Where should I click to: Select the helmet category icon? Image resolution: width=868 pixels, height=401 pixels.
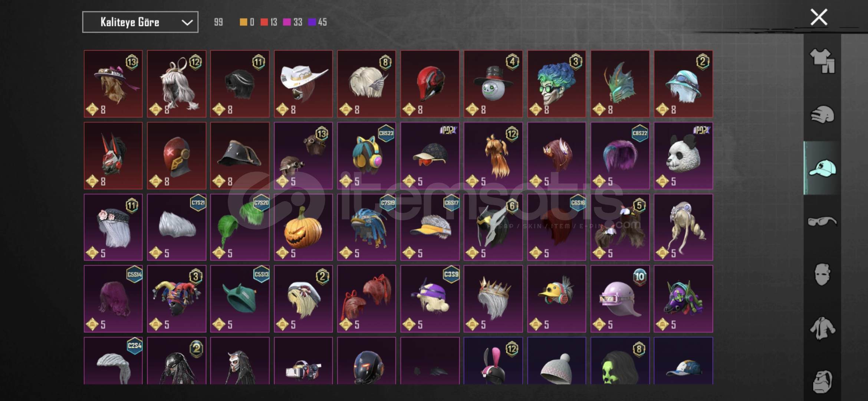822,114
